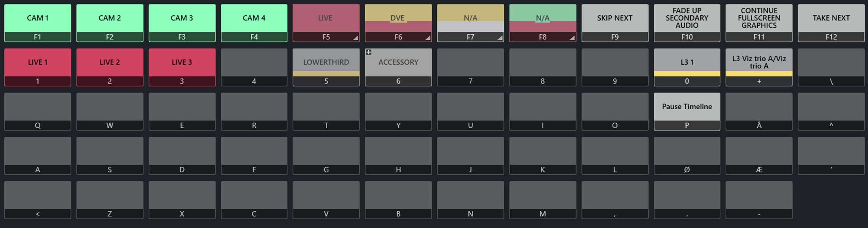The image size is (868, 228).
Task: Select the LOWERTHIRD key
Action: pyautogui.click(x=326, y=63)
